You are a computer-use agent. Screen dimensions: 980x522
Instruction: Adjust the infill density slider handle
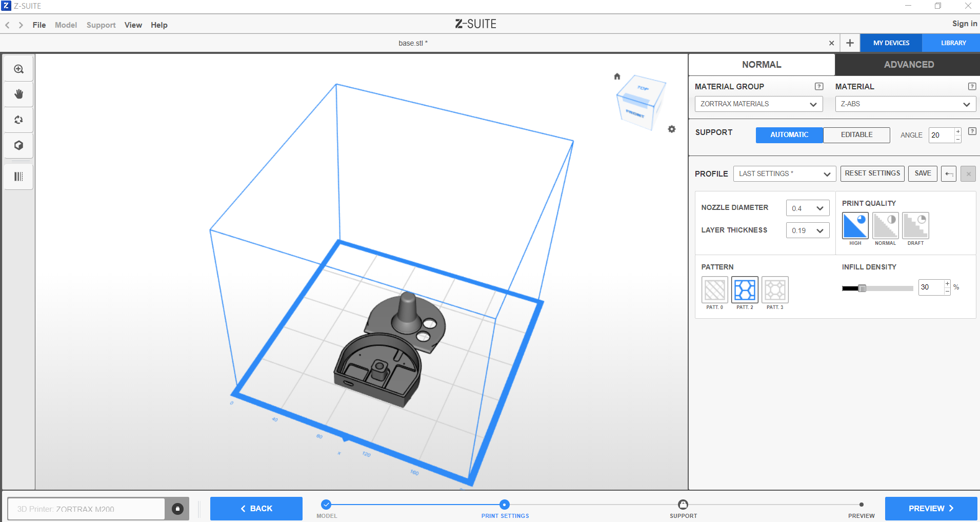863,288
